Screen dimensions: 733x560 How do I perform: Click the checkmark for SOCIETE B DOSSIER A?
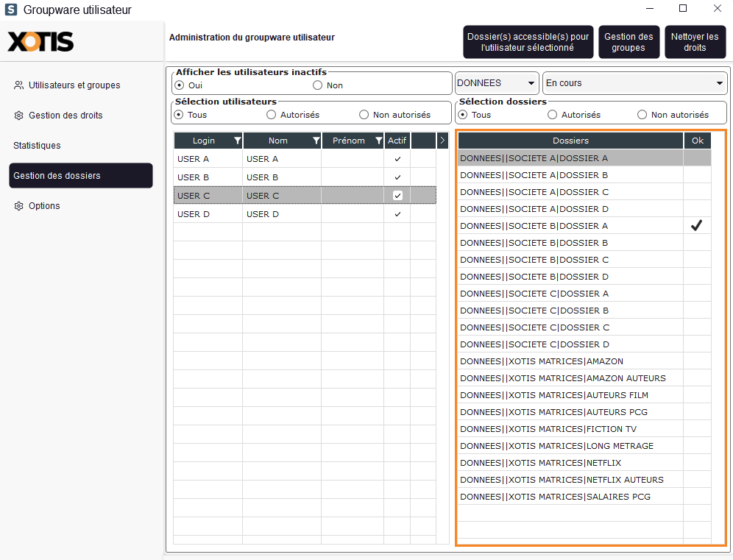click(x=696, y=226)
